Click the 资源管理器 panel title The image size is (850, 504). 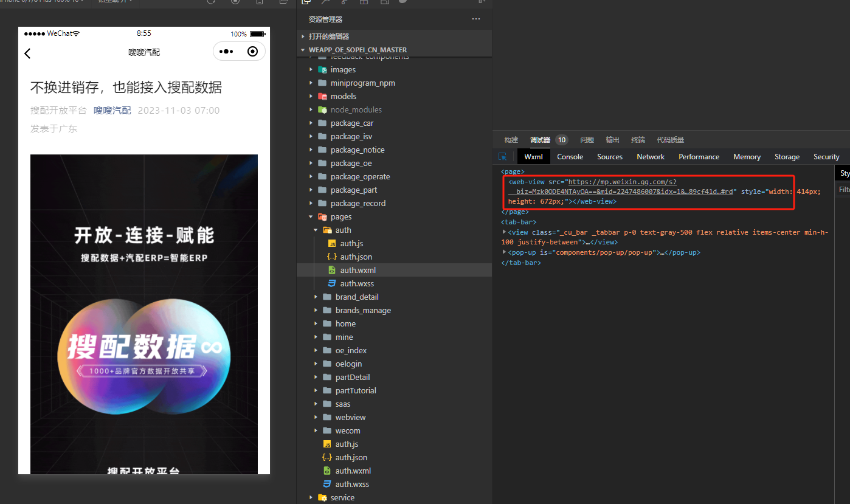coord(325,19)
